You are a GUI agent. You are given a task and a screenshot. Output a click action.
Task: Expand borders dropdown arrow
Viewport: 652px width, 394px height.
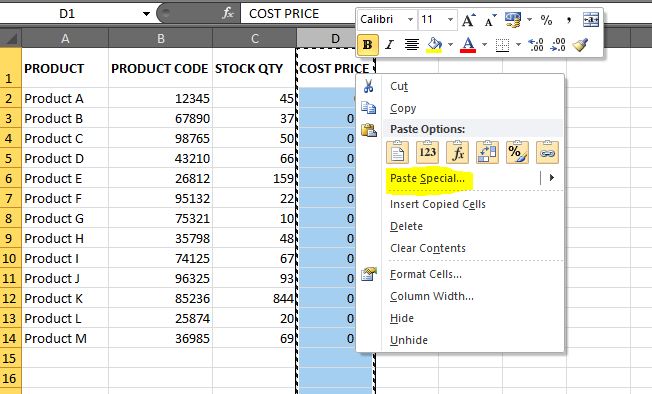click(x=518, y=44)
